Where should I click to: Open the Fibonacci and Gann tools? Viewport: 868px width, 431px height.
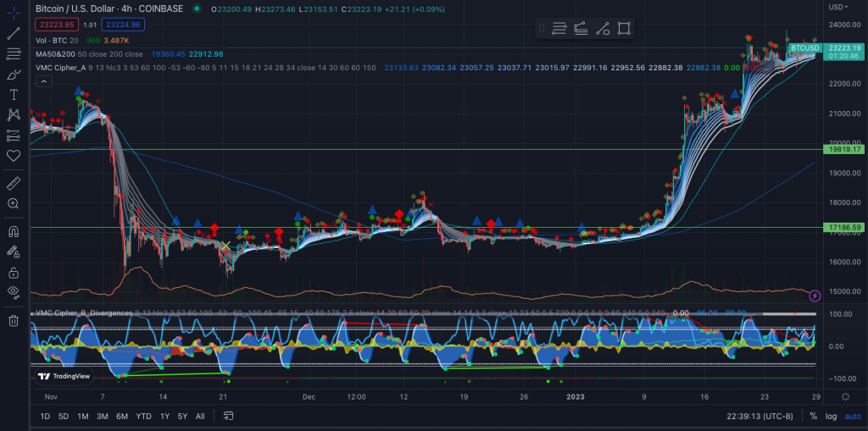[14, 53]
